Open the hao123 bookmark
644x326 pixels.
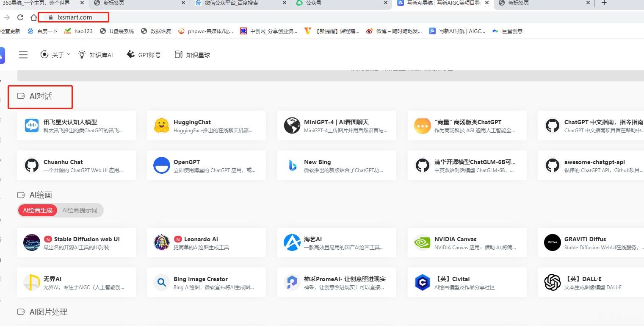coord(79,31)
